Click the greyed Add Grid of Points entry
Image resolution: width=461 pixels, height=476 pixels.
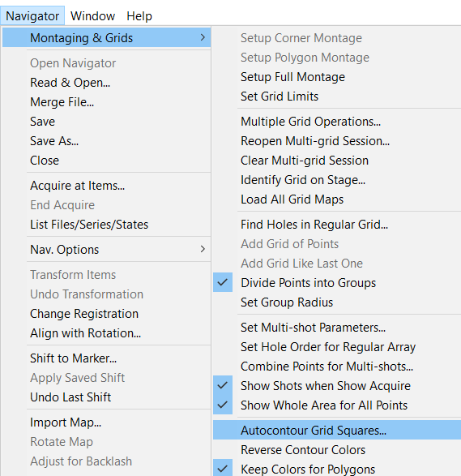click(337, 244)
